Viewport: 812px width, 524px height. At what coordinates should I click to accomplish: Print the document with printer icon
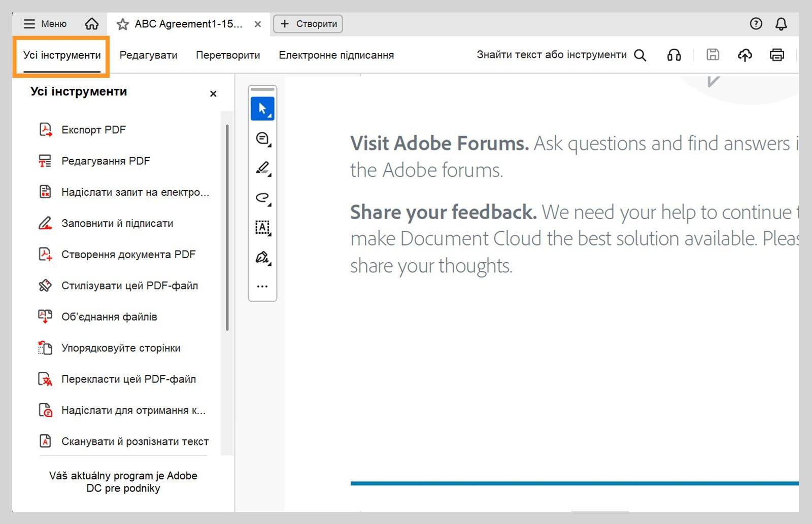pyautogui.click(x=776, y=55)
